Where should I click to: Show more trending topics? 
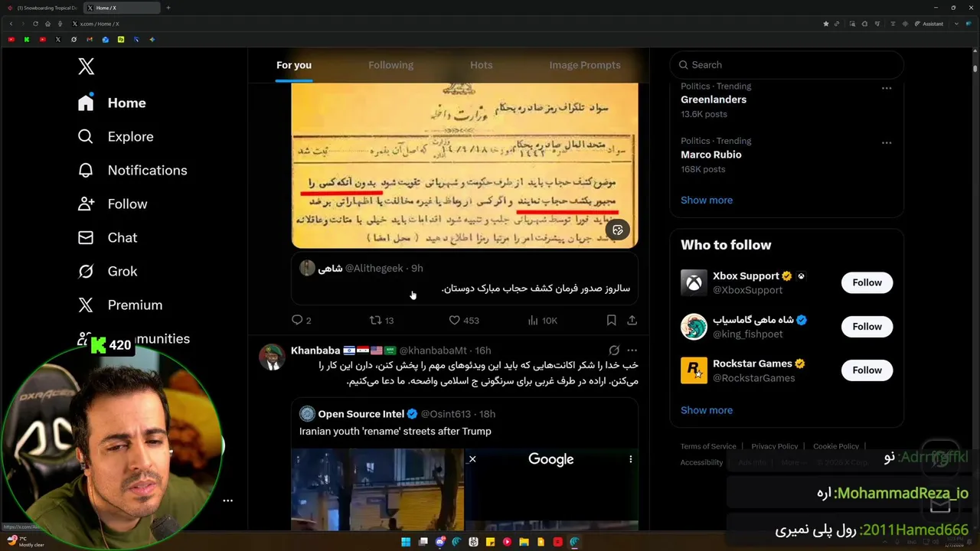click(707, 200)
